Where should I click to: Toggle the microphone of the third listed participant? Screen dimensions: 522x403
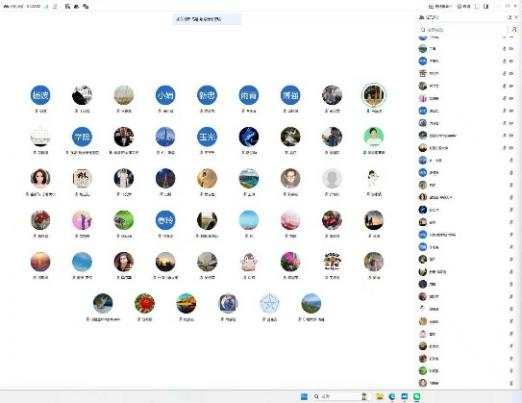504,61
